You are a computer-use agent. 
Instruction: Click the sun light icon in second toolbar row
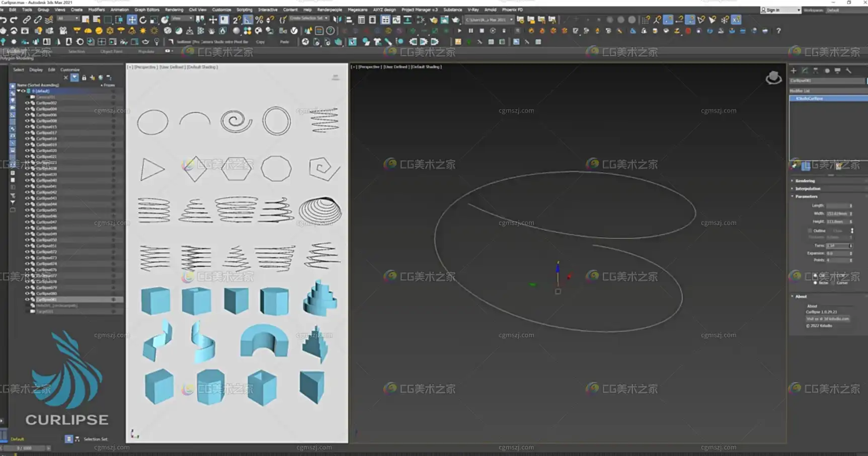pyautogui.click(x=143, y=31)
